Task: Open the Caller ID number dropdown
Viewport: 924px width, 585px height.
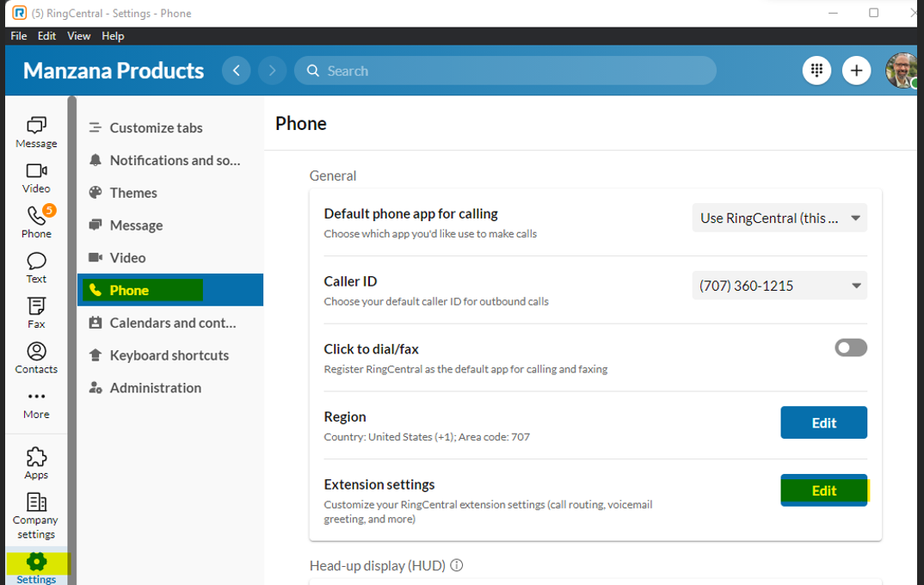Action: (x=779, y=286)
